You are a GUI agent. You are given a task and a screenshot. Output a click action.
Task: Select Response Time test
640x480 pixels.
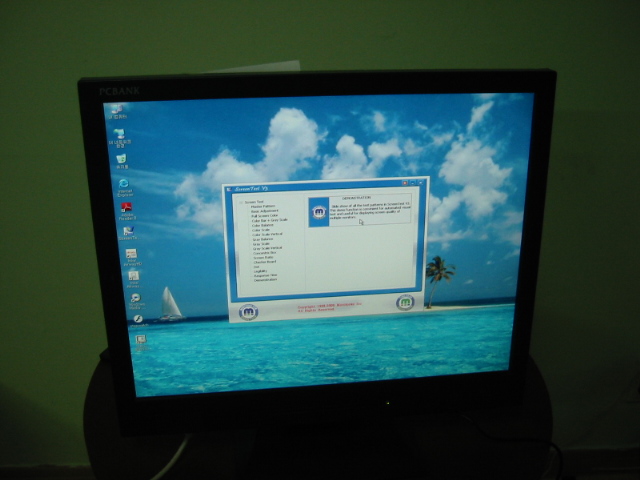point(265,276)
